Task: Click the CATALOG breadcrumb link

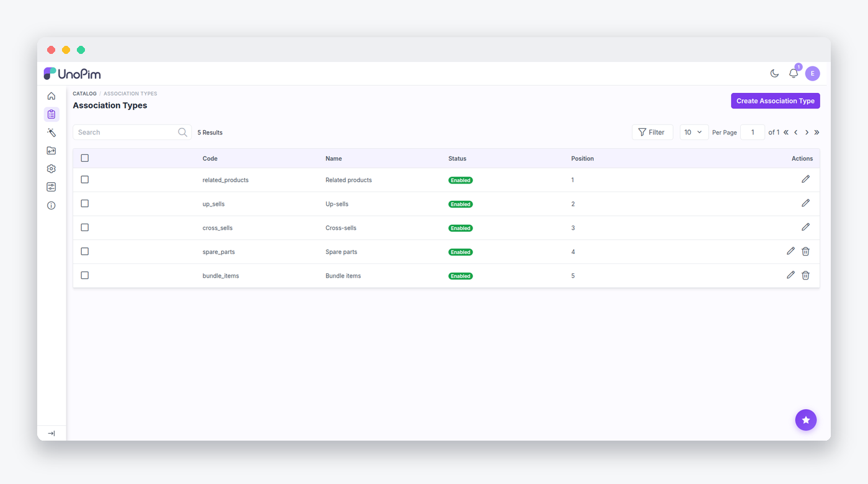Action: coord(84,94)
